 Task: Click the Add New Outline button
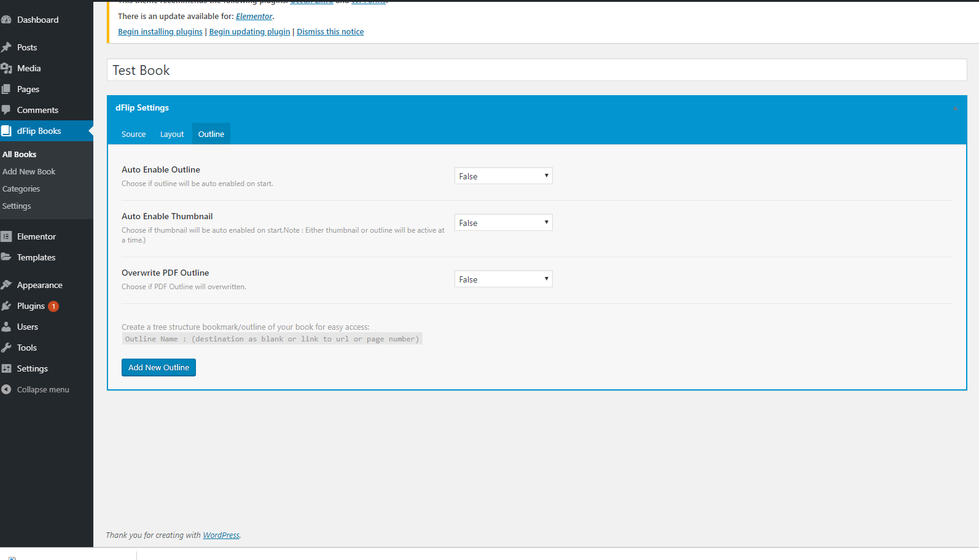point(158,367)
